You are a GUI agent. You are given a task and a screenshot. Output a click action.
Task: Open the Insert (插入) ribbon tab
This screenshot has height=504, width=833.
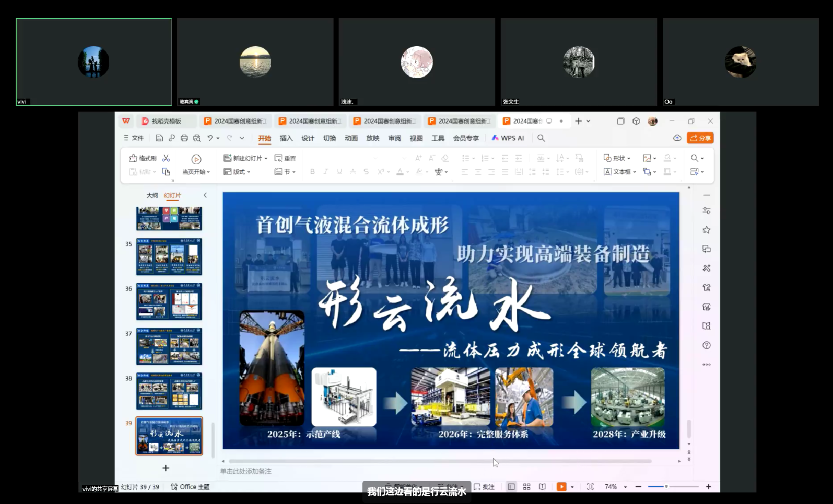coord(286,138)
